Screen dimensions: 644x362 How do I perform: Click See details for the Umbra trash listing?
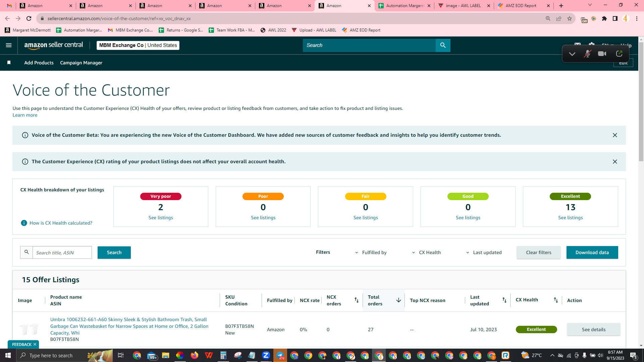tap(594, 329)
